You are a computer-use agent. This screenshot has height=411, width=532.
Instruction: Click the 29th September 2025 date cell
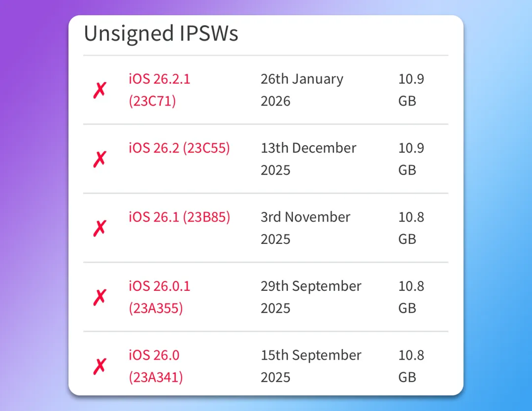click(310, 297)
